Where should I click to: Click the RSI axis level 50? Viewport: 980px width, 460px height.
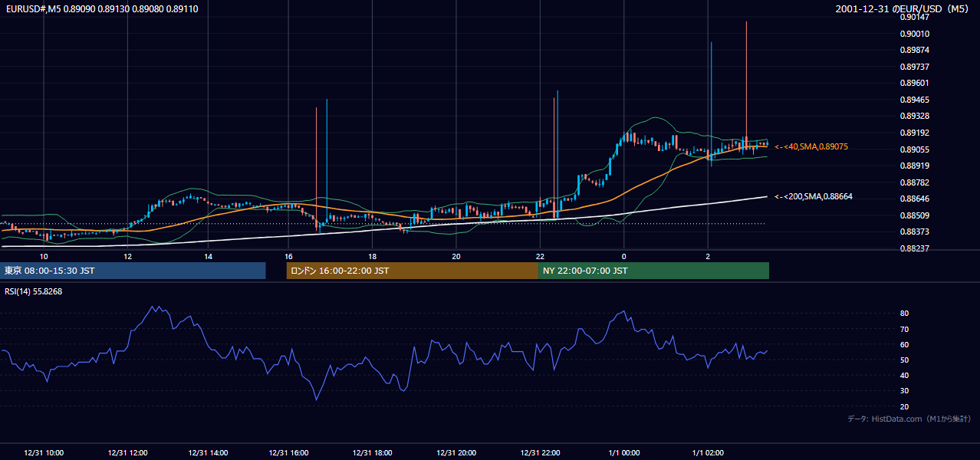pyautogui.click(x=905, y=360)
